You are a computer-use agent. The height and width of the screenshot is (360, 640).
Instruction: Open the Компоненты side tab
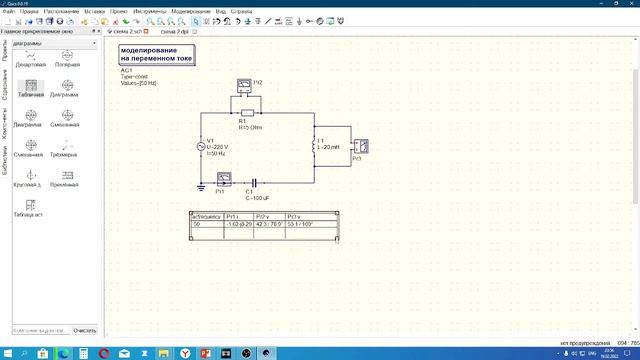(x=5, y=124)
